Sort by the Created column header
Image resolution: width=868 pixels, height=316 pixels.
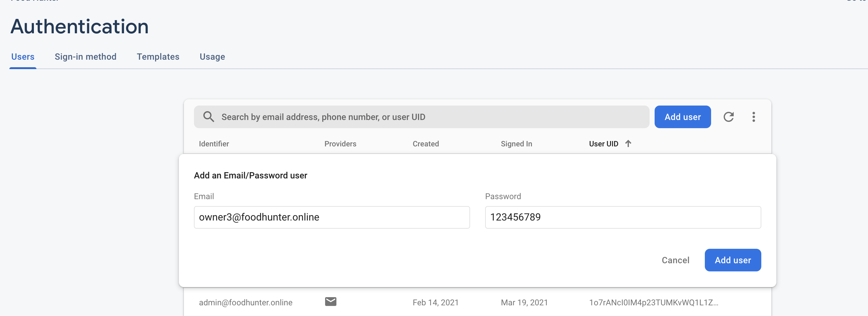click(x=426, y=144)
